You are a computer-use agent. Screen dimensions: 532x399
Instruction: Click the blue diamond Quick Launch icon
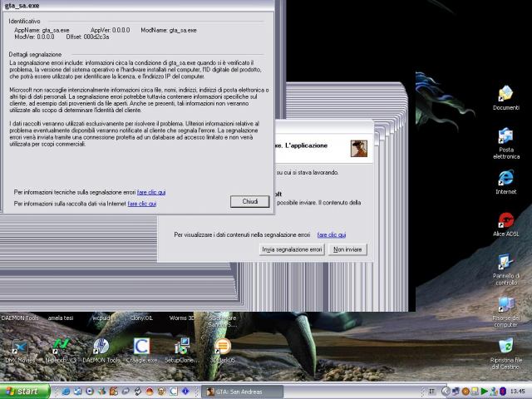click(x=185, y=392)
